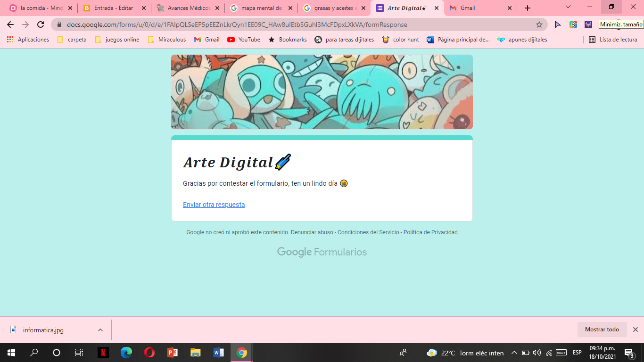644x362 pixels.
Task: Close the Gmail tab
Action: [510, 8]
